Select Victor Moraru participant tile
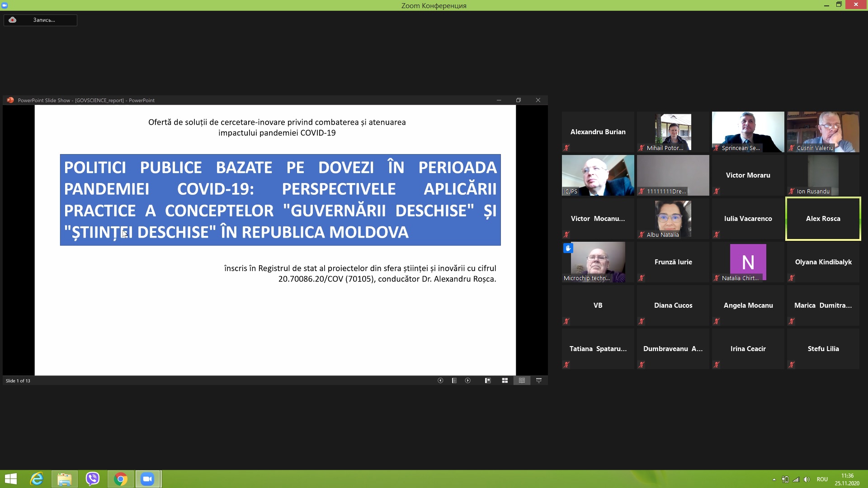The height and width of the screenshot is (488, 868). point(748,175)
